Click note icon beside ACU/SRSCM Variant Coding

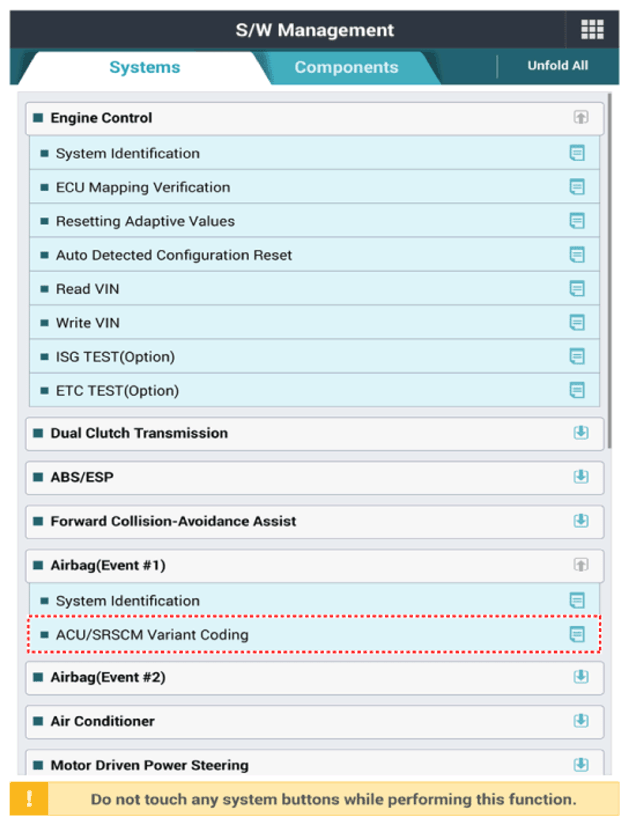coord(577,635)
